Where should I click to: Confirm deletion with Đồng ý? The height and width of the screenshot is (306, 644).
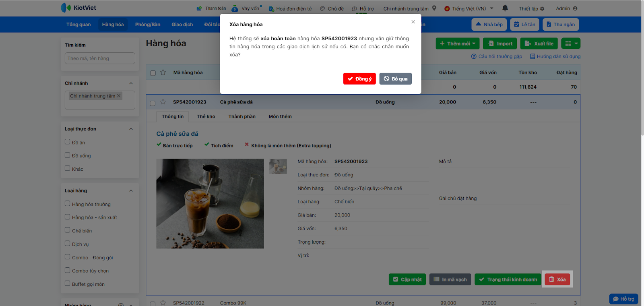[359, 79]
